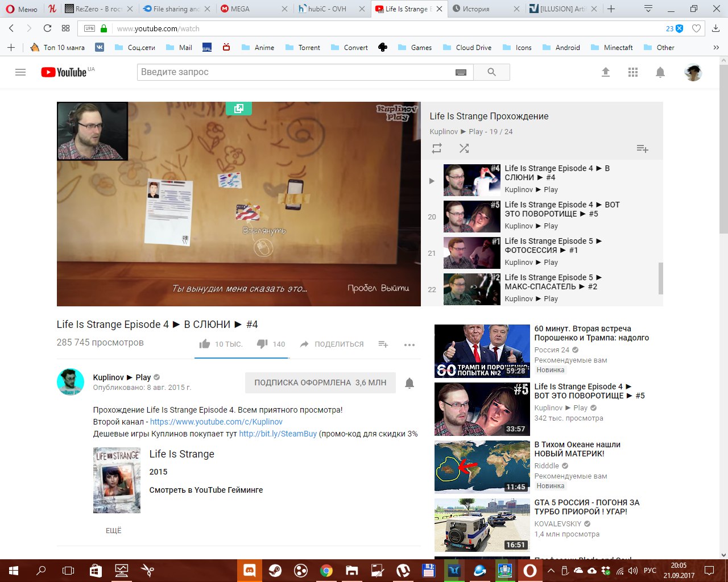Image resolution: width=728 pixels, height=582 pixels.
Task: Open the YouTube apps grid icon
Action: [633, 72]
